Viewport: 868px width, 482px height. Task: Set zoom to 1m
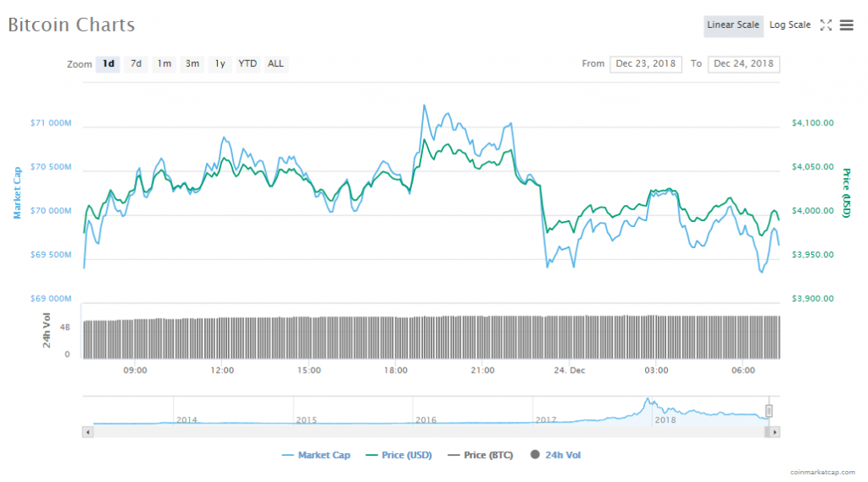164,64
